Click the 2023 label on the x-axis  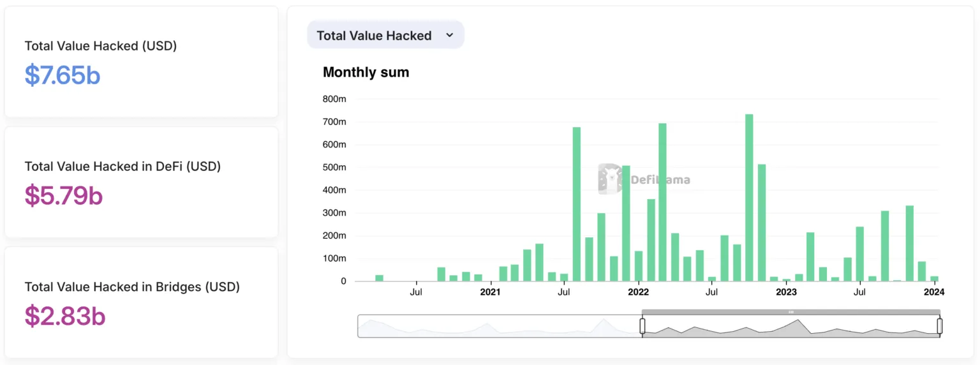click(x=786, y=292)
